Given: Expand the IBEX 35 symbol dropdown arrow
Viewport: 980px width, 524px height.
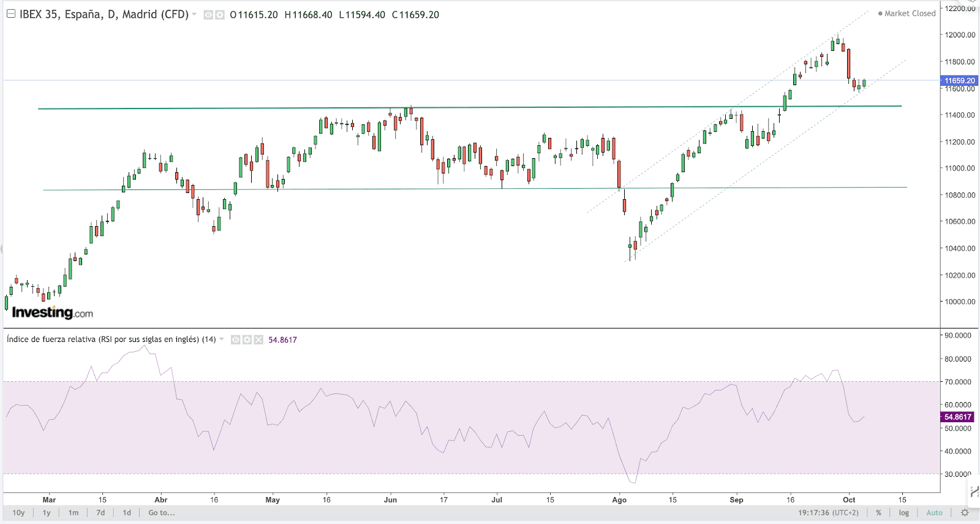Looking at the screenshot, I should [195, 14].
